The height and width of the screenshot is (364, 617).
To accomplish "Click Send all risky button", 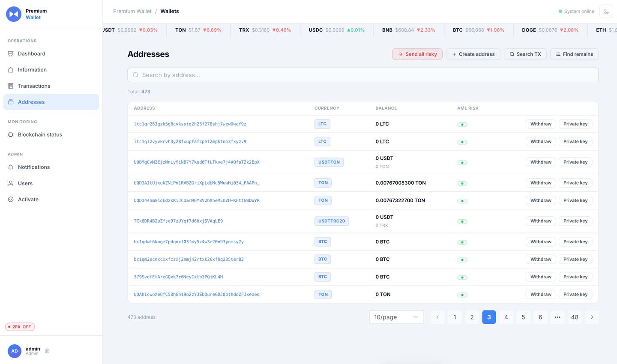I will tap(417, 54).
